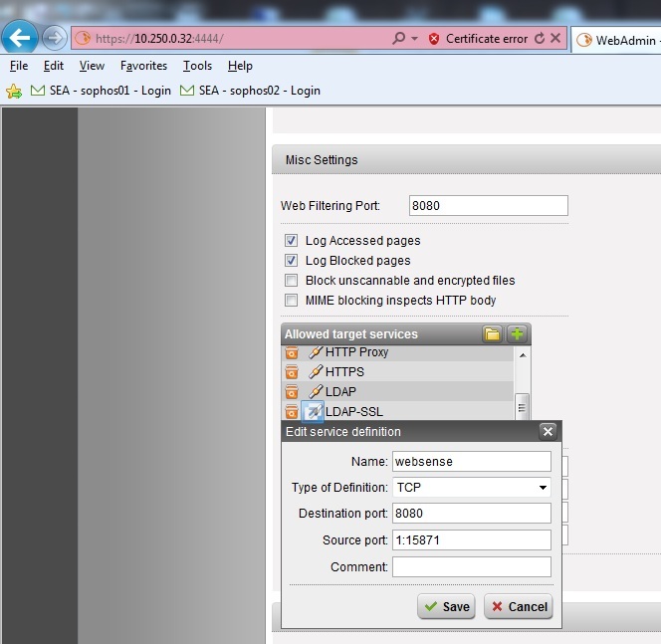The height and width of the screenshot is (644, 661).
Task: Click the LDAP service plug icon
Action: [x=316, y=391]
